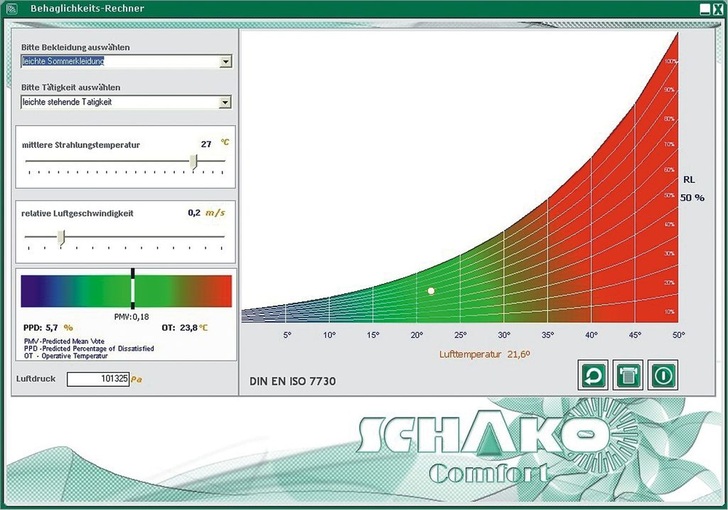Click the Luftgeschwindigkeit slider handle
Viewport: 728px width, 510px height.
point(60,236)
